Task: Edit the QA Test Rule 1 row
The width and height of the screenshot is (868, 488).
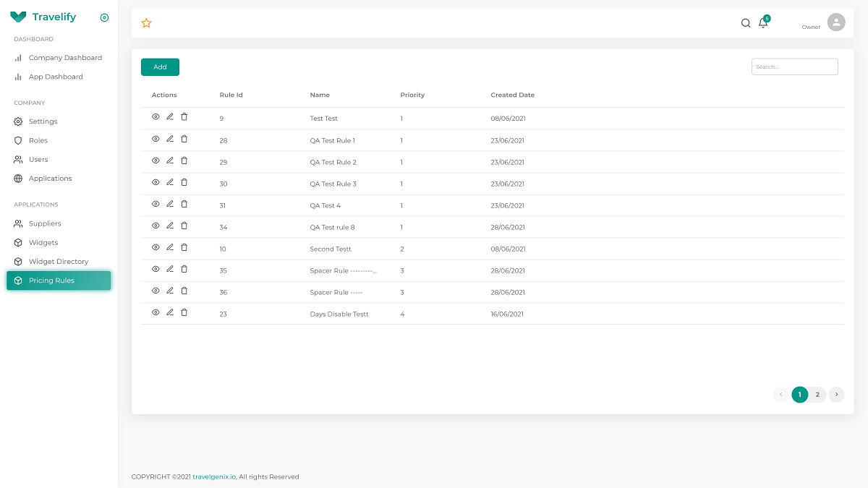Action: tap(170, 139)
